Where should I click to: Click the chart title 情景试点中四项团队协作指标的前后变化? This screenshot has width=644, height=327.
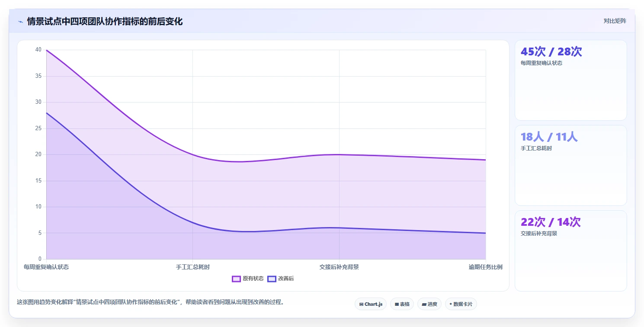click(105, 21)
